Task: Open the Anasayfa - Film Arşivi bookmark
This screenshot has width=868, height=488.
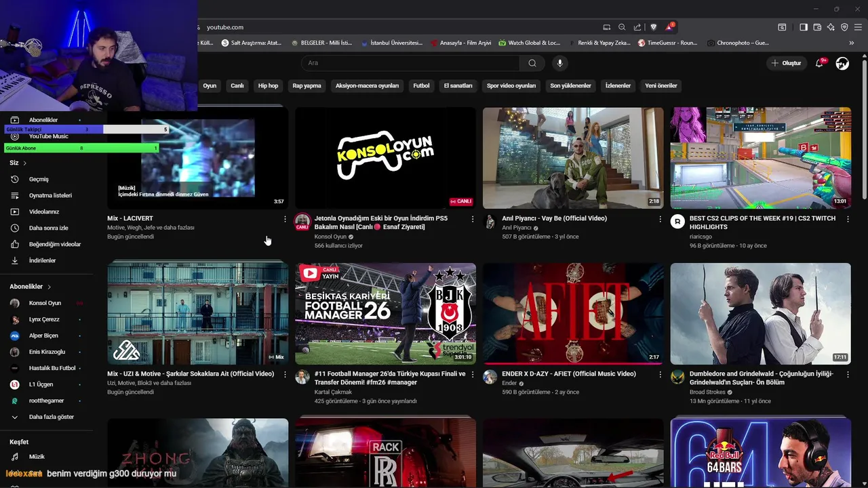Action: pos(461,43)
